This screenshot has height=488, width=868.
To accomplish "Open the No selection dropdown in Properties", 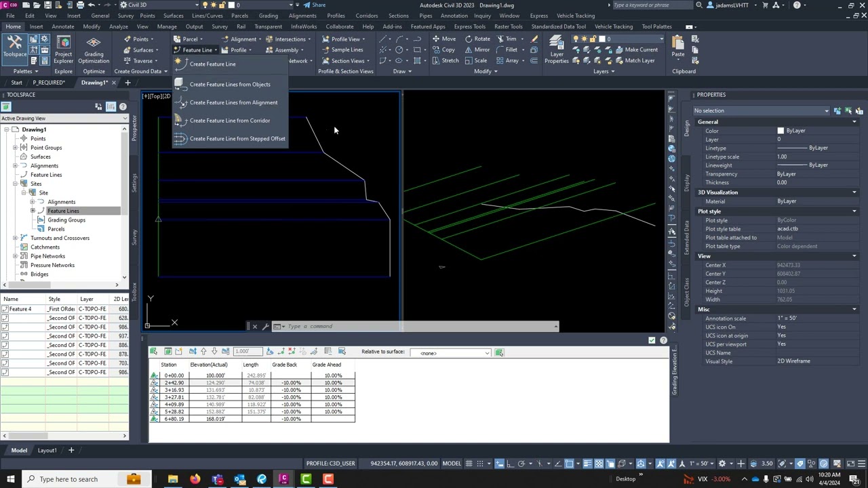I will click(x=761, y=110).
